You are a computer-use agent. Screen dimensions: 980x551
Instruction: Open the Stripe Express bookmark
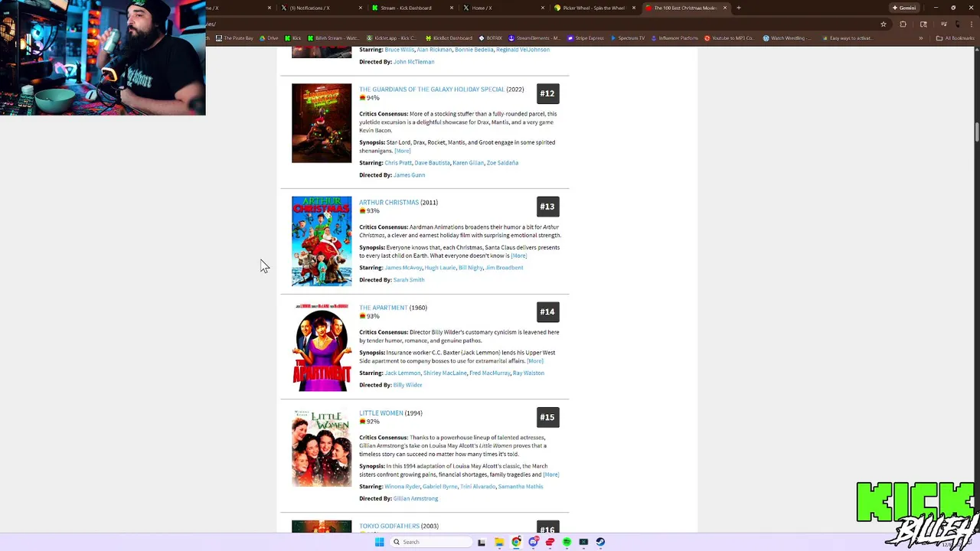[x=586, y=38]
